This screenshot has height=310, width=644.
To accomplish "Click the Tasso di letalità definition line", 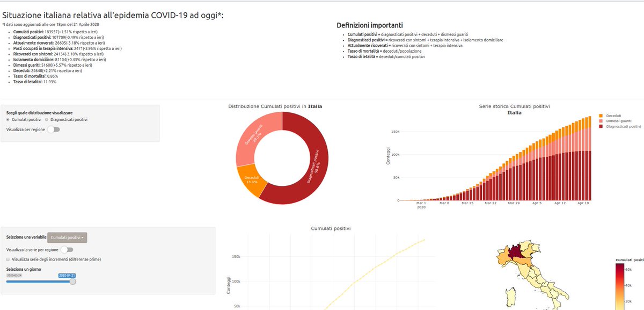I will 386,56.
